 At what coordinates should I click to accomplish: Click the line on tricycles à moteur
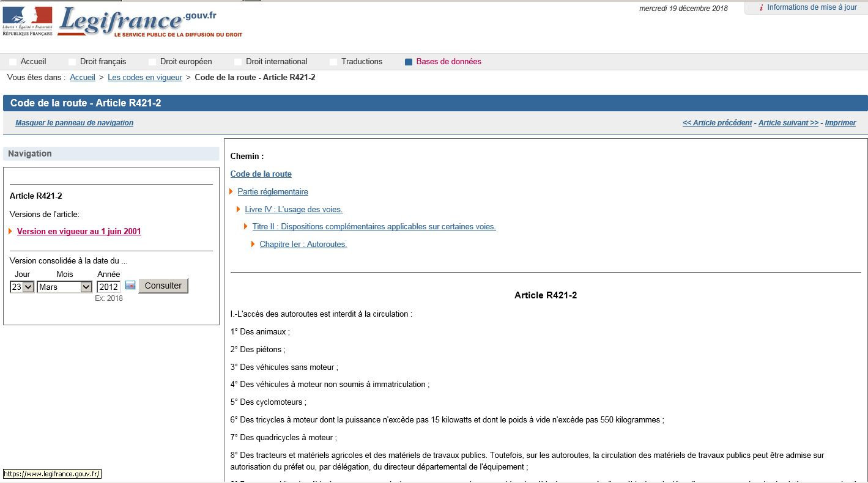[x=447, y=420]
